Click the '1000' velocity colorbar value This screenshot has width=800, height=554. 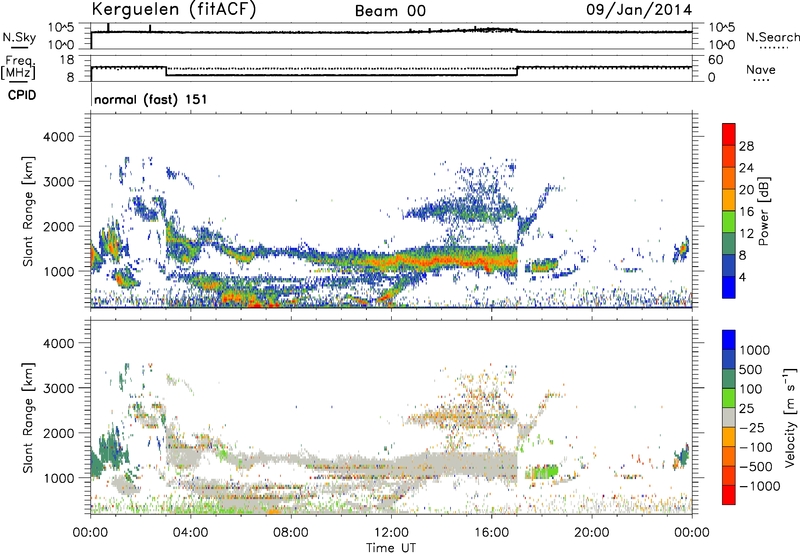(755, 350)
